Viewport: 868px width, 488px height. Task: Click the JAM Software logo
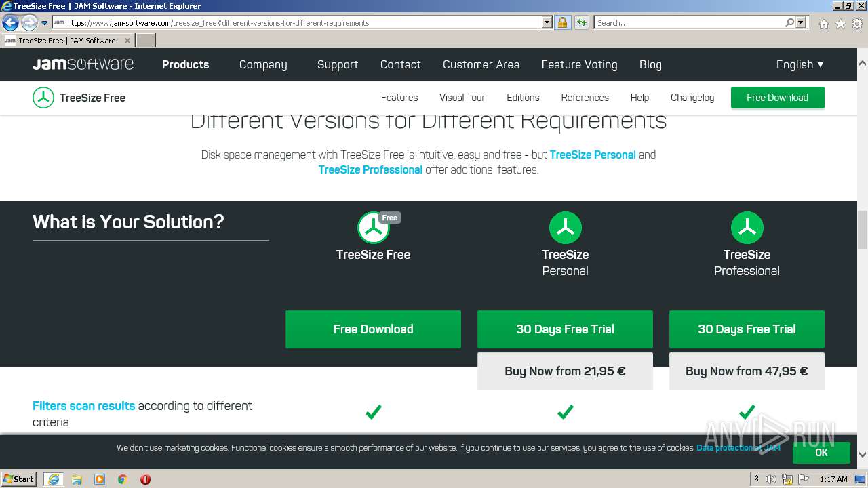[x=83, y=64]
